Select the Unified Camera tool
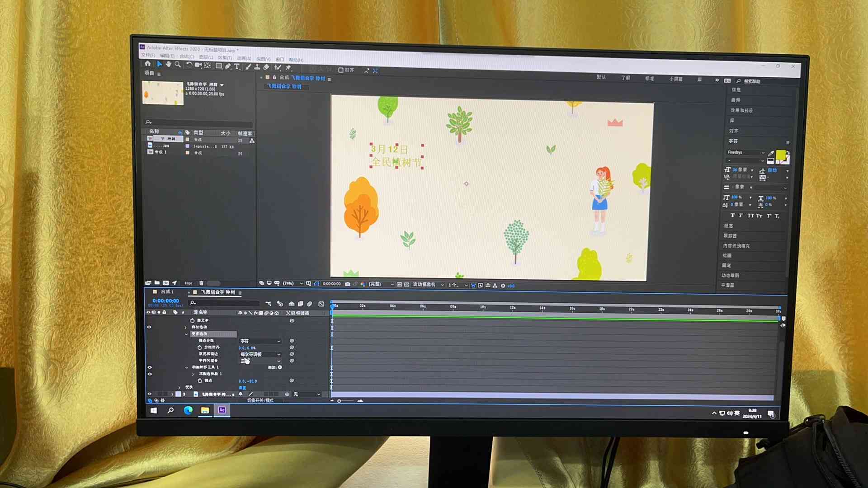Image resolution: width=868 pixels, height=488 pixels. pos(198,65)
